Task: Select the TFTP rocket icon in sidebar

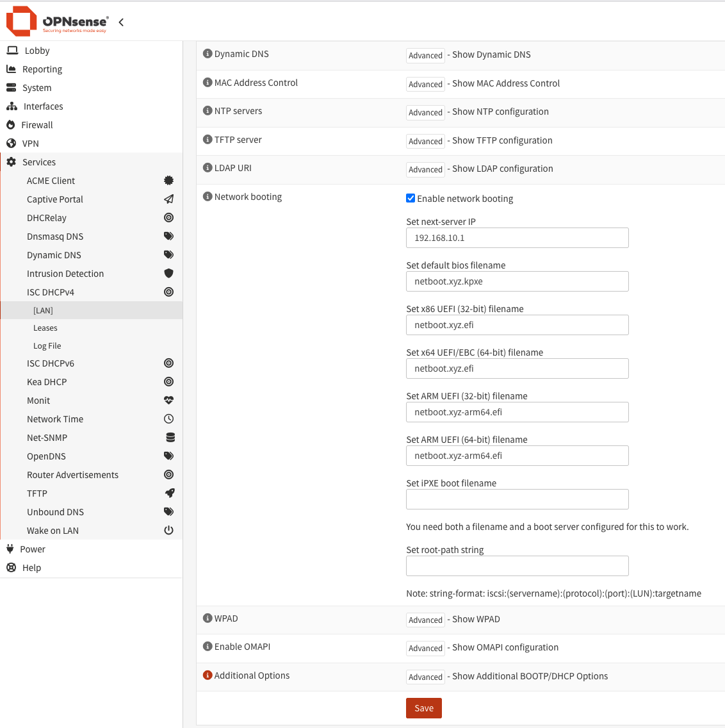Action: point(169,493)
